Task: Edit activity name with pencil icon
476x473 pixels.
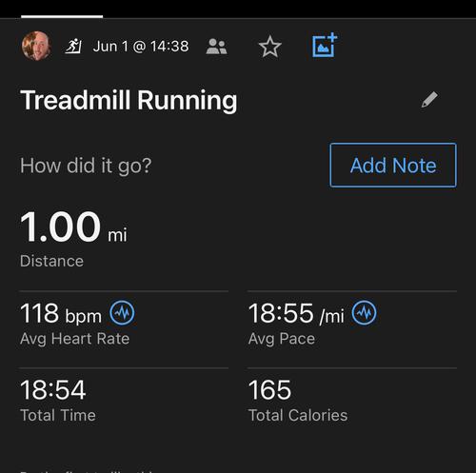Action: (429, 100)
